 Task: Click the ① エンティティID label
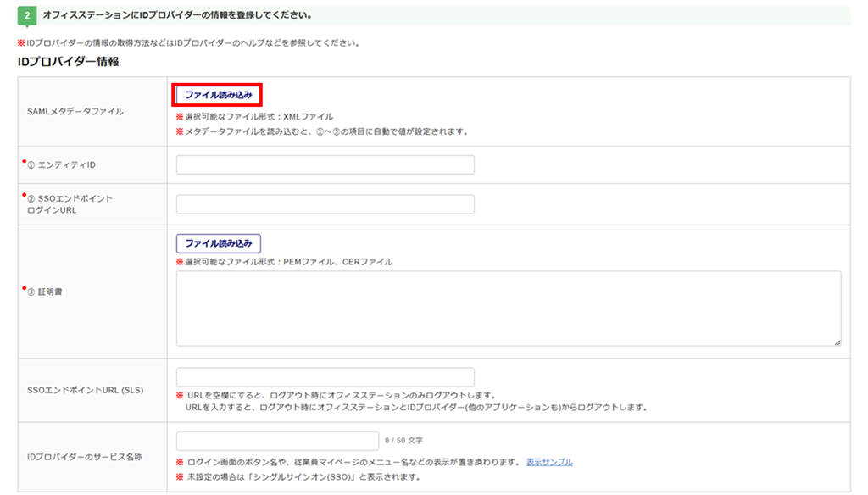click(61, 165)
